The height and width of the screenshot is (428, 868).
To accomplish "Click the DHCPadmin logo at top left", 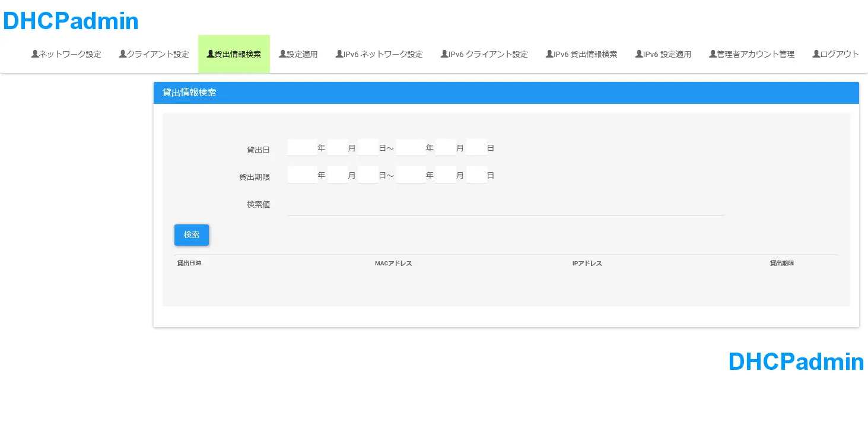I will 71,21.
